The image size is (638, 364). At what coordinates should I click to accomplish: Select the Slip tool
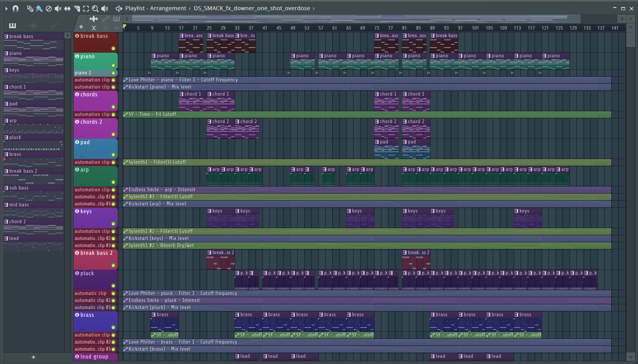point(67,8)
